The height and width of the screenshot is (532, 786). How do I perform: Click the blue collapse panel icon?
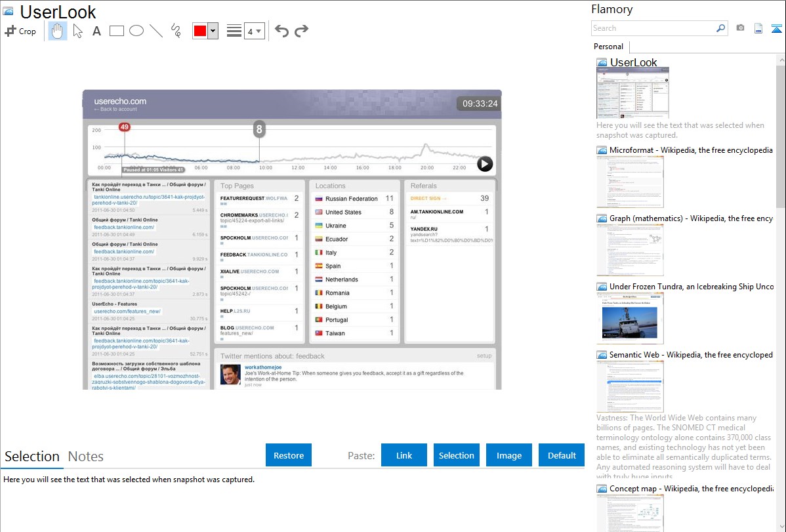coord(776,29)
